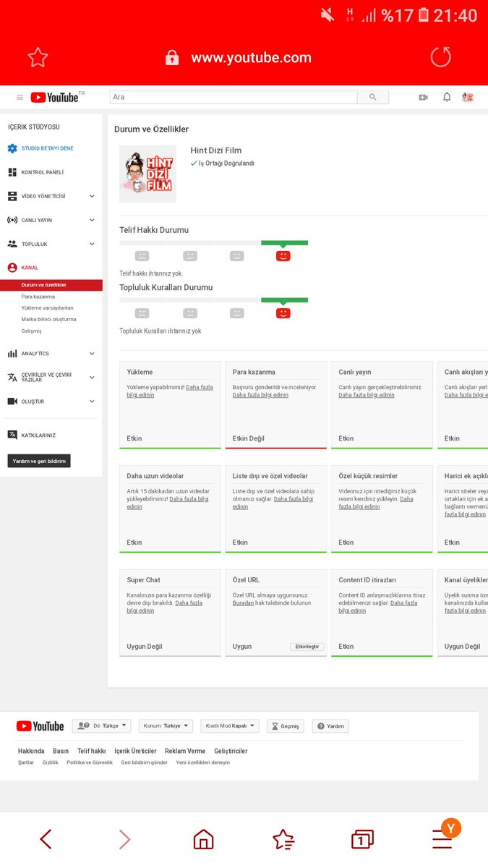Viewport: 488px width, 868px height.
Task: Open the browser bookmarks list icon
Action: [283, 839]
